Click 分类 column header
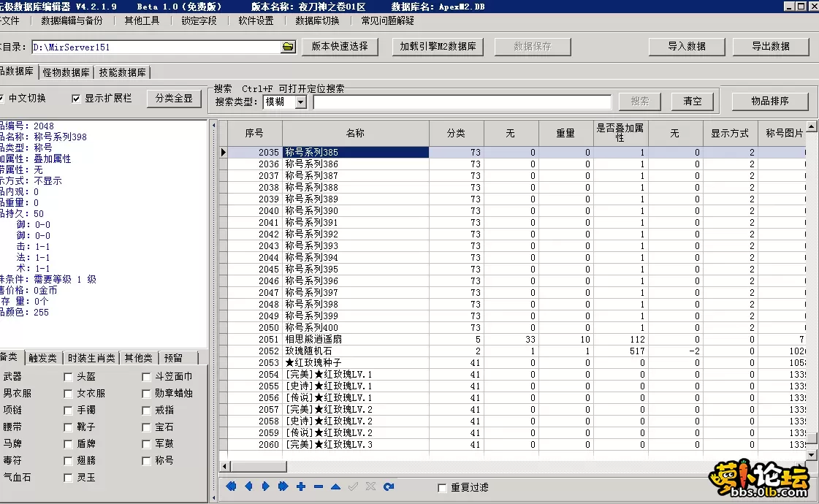The width and height of the screenshot is (819, 504). tap(456, 133)
